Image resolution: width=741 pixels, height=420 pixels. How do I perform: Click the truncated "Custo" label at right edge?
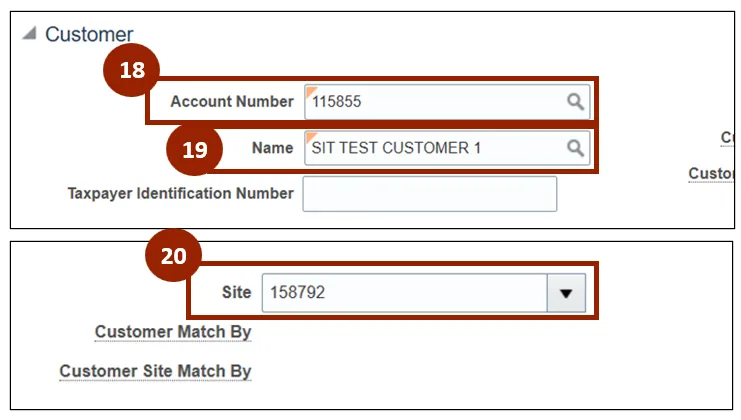pos(713,174)
